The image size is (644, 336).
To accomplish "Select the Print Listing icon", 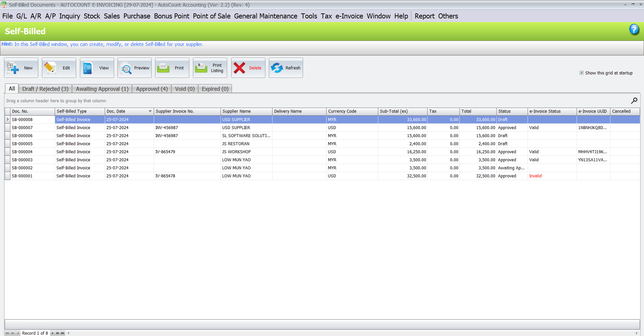I will click(x=210, y=67).
